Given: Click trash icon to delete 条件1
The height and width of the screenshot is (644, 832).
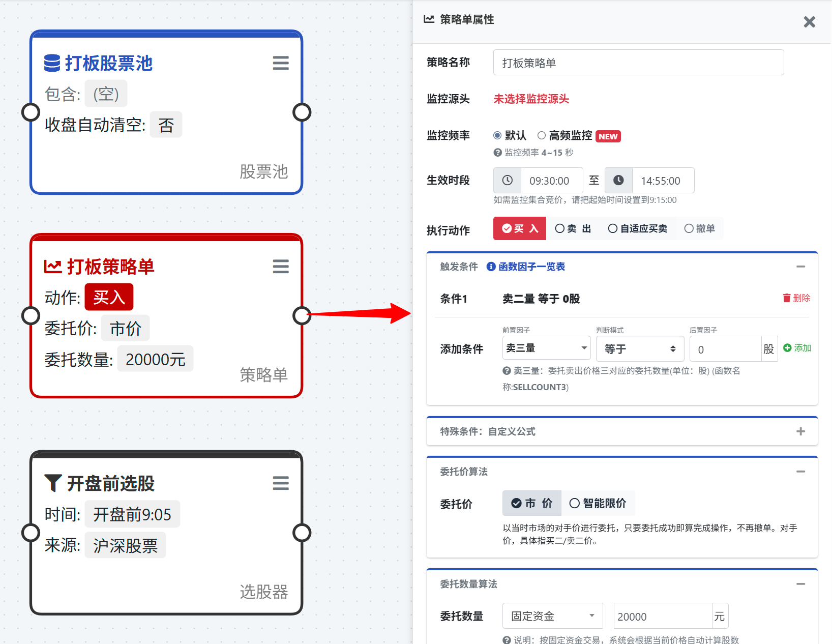Looking at the screenshot, I should [787, 298].
